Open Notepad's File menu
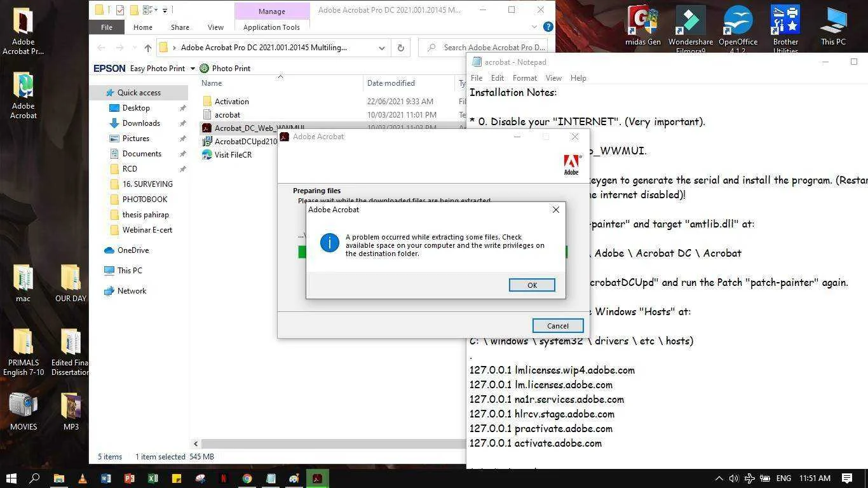 (x=476, y=78)
